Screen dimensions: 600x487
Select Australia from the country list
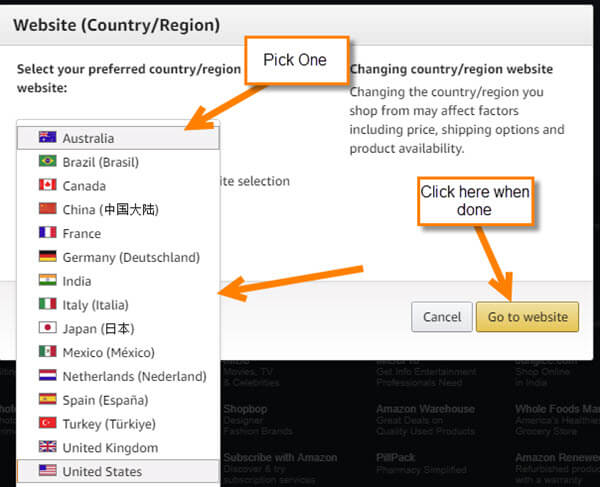coord(118,138)
